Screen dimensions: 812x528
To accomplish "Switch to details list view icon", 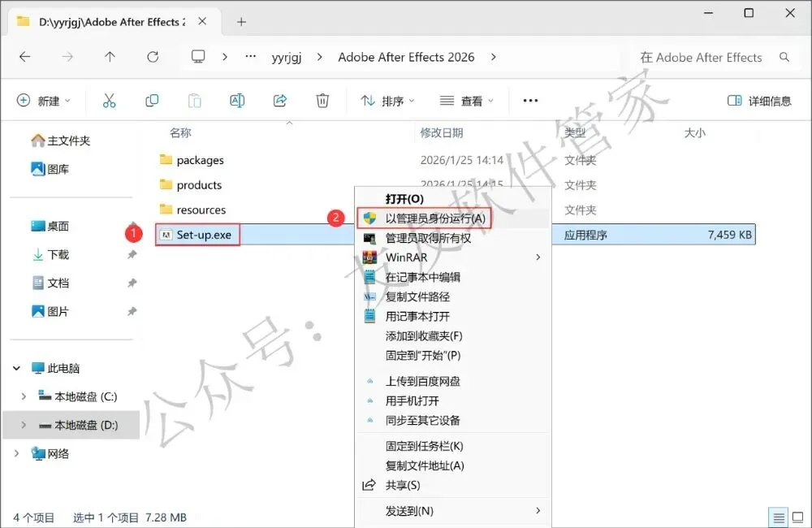I will [x=779, y=517].
